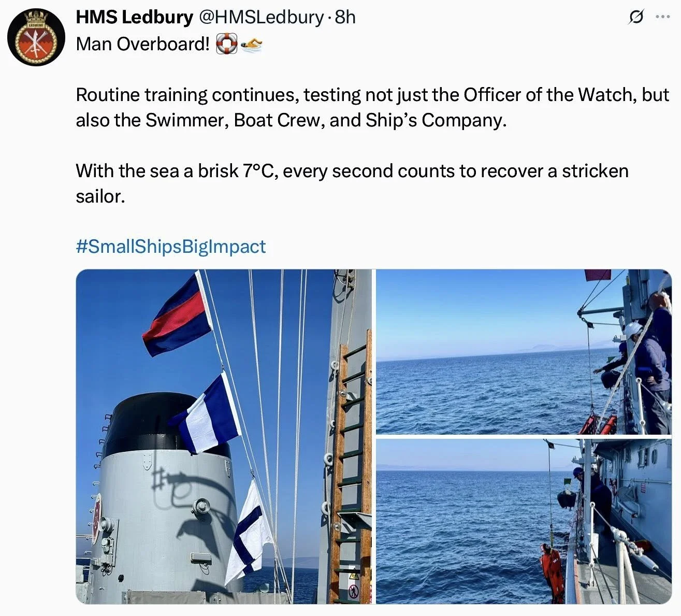The image size is (681, 616).
Task: Click the white flag with blue cross
Action: (249, 532)
